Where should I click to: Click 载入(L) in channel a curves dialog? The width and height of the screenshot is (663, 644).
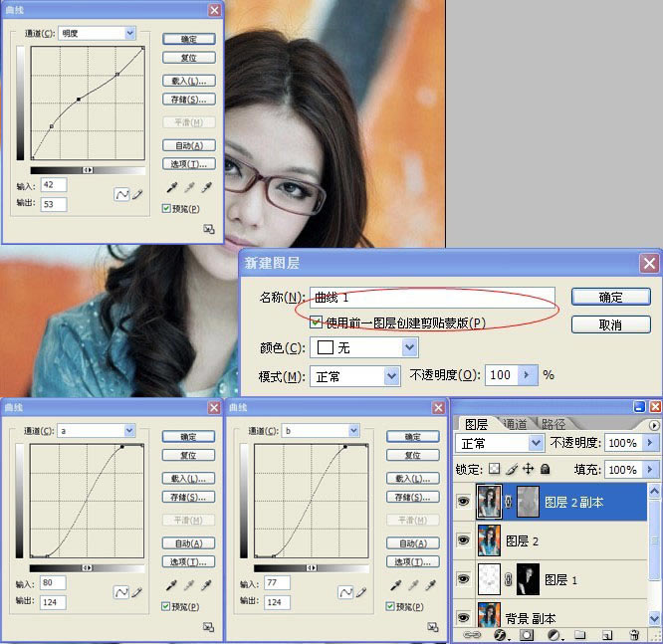coord(188,478)
